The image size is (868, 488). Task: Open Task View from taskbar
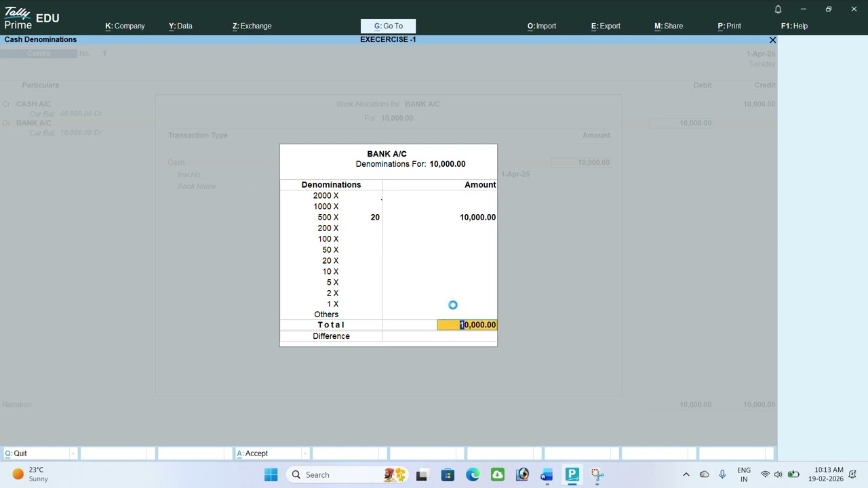click(422, 474)
